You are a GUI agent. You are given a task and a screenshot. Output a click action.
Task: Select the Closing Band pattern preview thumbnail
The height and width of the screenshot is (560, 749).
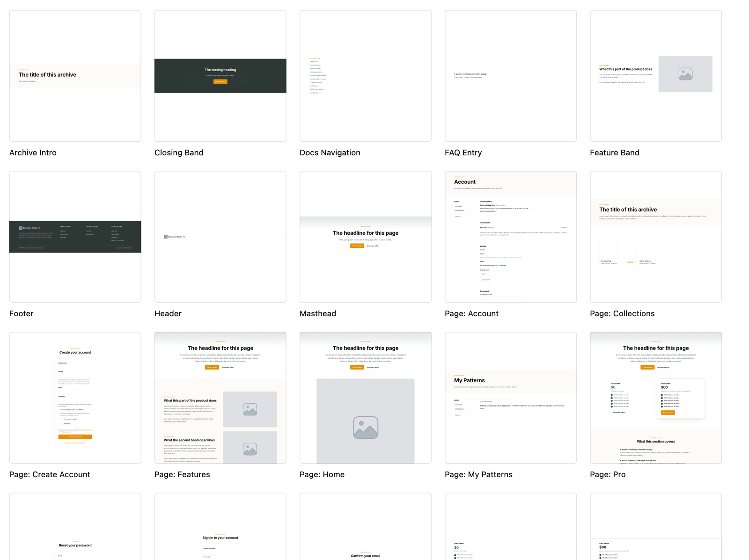[x=220, y=76]
